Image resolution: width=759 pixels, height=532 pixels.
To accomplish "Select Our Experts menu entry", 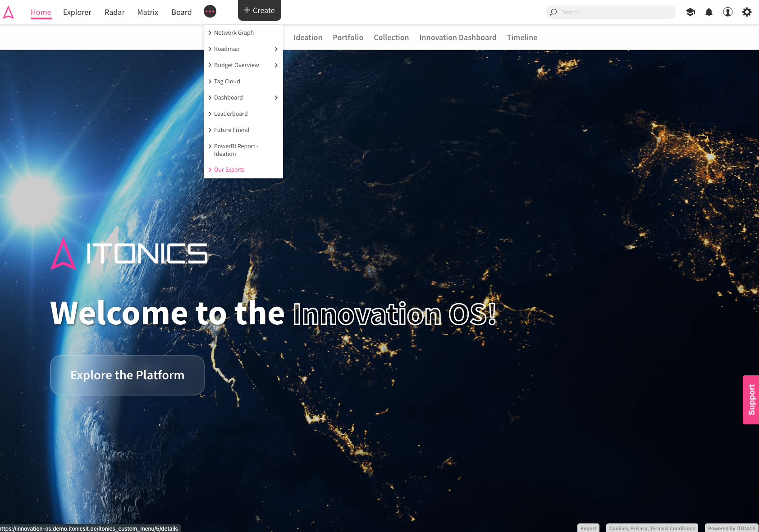I will pos(229,170).
